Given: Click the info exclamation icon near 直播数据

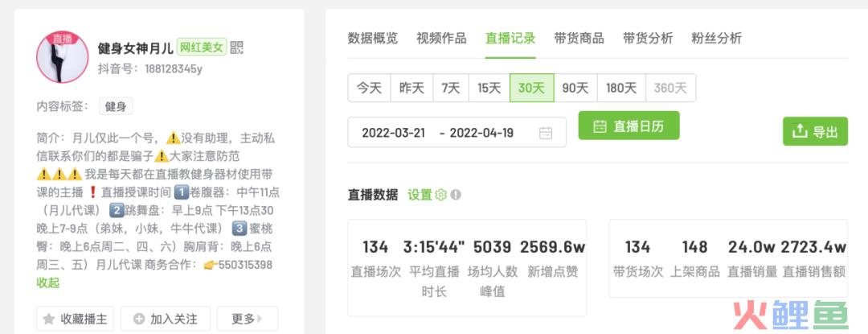Looking at the screenshot, I should (x=456, y=195).
